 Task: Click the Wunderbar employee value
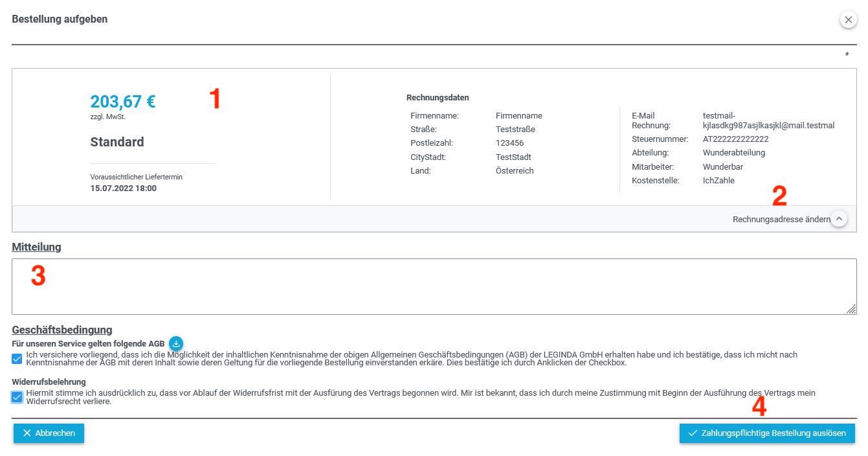pos(723,167)
